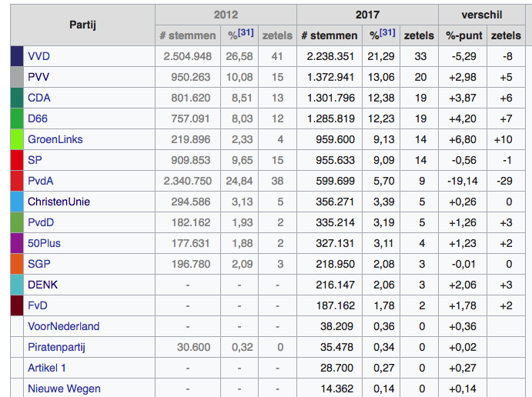Viewport: 532px width, 397px height.
Task: Click VVD 2012 votes value 2.504.948
Action: (188, 56)
